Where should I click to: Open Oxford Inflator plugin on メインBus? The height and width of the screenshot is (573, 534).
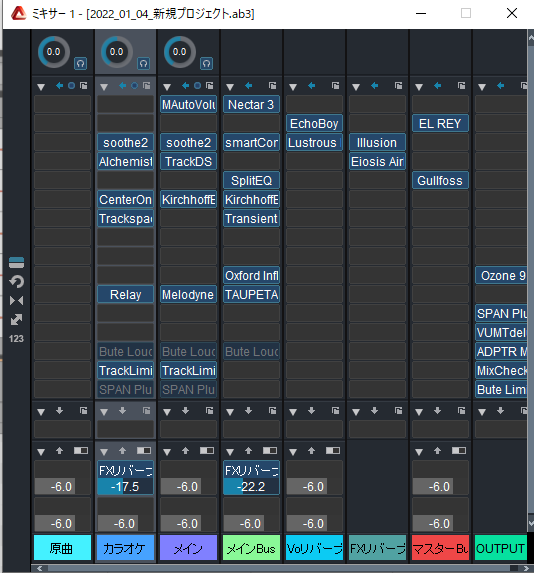click(251, 276)
